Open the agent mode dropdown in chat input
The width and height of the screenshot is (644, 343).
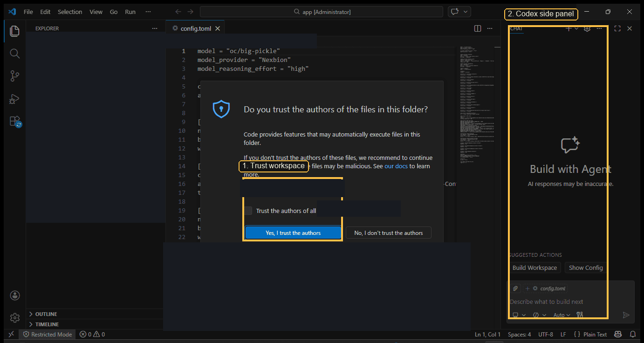539,315
